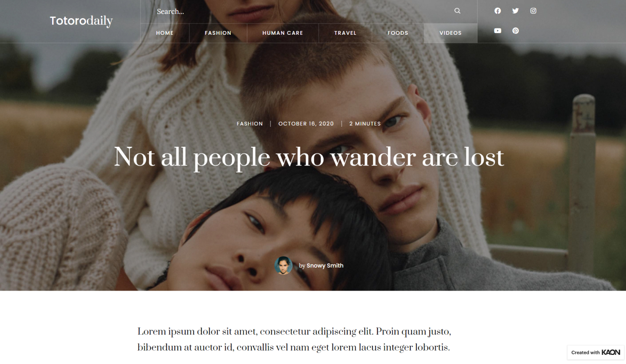
Task: Select the Videos menu item
Action: pos(450,33)
